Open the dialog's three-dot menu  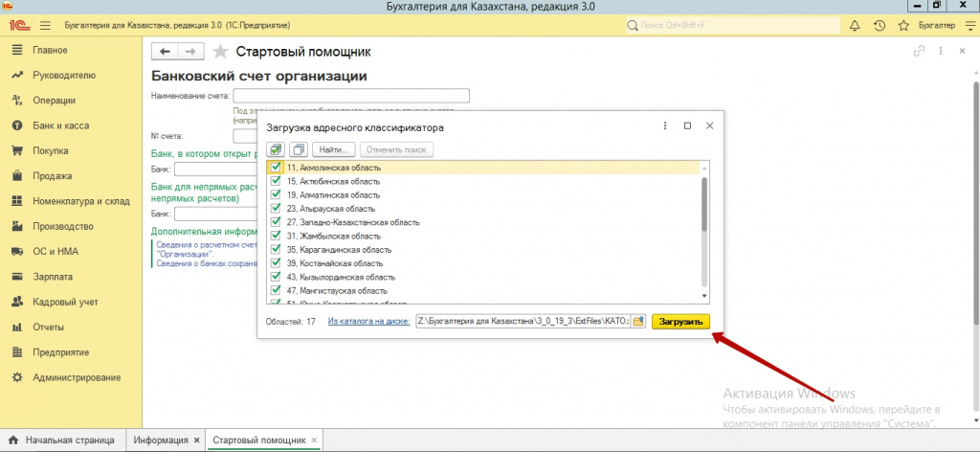tap(665, 125)
